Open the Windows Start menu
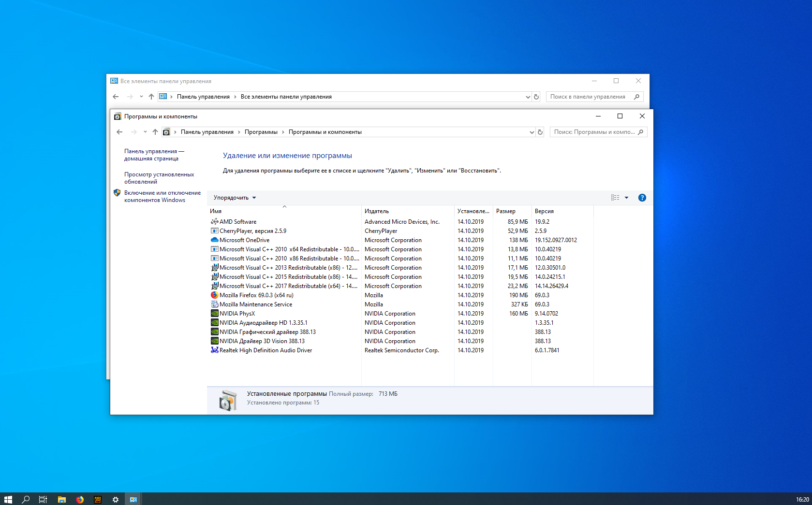Viewport: 812px width, 505px height. tap(8, 499)
